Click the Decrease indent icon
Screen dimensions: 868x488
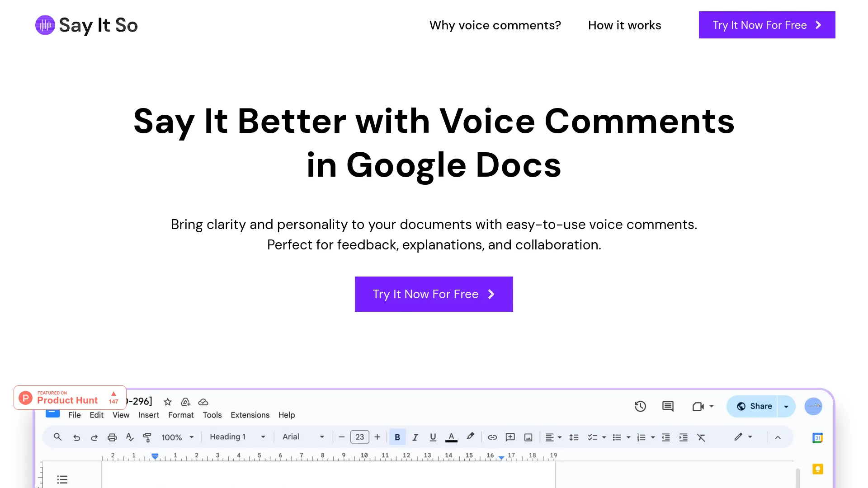pyautogui.click(x=666, y=437)
